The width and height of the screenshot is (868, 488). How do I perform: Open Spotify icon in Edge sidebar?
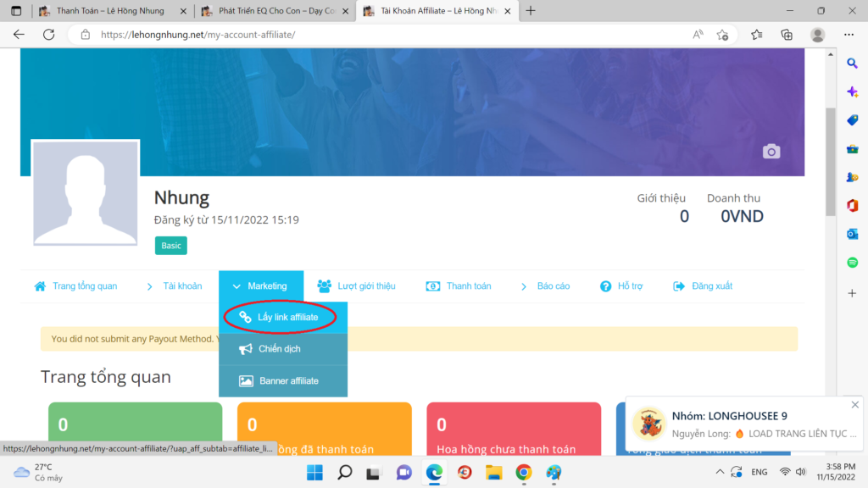tap(852, 263)
